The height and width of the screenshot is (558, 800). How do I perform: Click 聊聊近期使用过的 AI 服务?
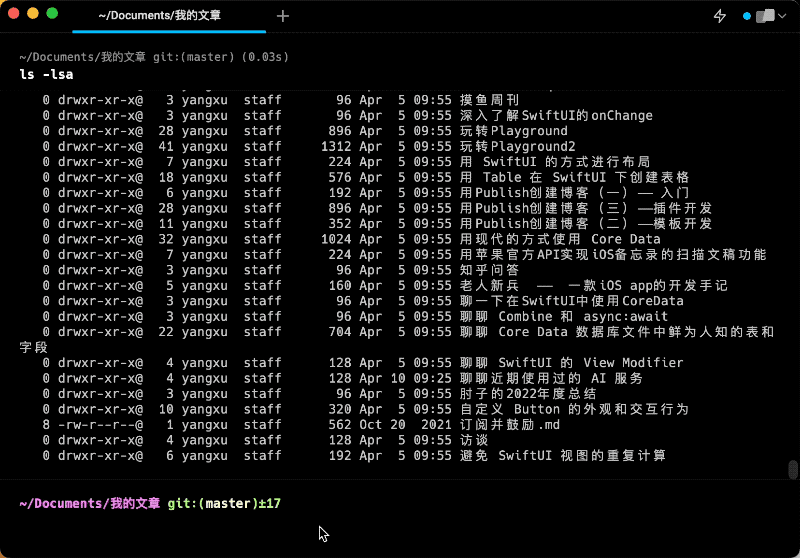(551, 378)
